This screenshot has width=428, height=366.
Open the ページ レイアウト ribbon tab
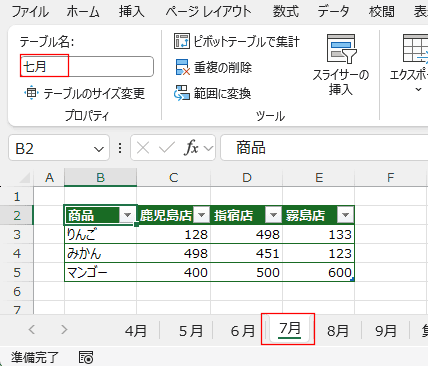[209, 12]
